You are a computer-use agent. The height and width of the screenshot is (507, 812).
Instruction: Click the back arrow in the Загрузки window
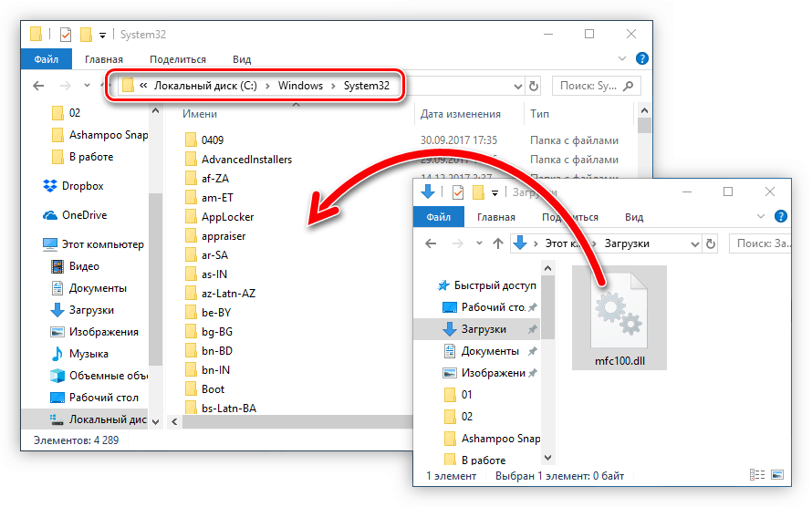pyautogui.click(x=431, y=243)
